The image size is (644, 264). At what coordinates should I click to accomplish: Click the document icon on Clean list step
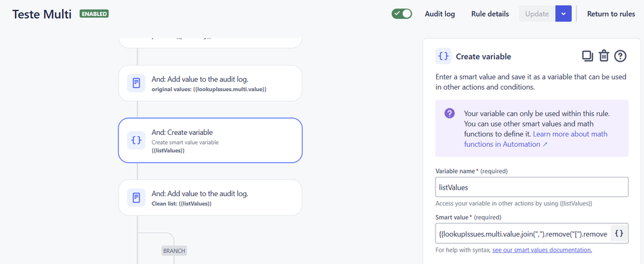pos(136,198)
